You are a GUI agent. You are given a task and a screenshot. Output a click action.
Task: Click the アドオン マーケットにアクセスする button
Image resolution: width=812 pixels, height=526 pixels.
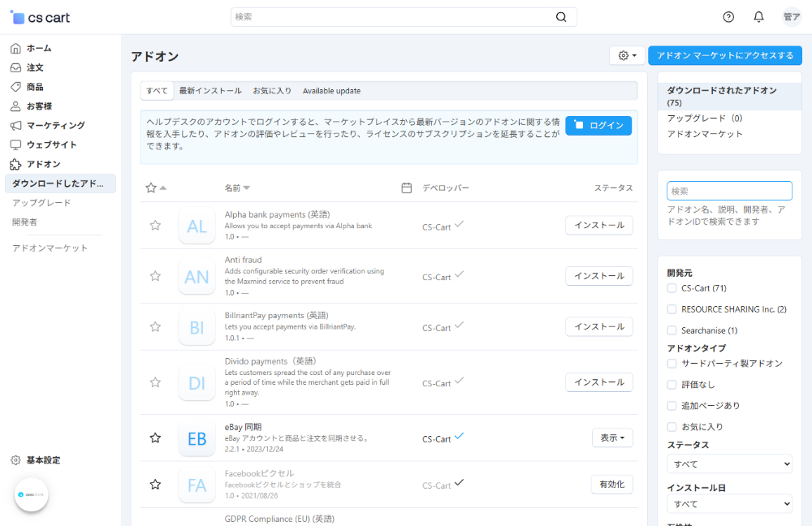[723, 55]
